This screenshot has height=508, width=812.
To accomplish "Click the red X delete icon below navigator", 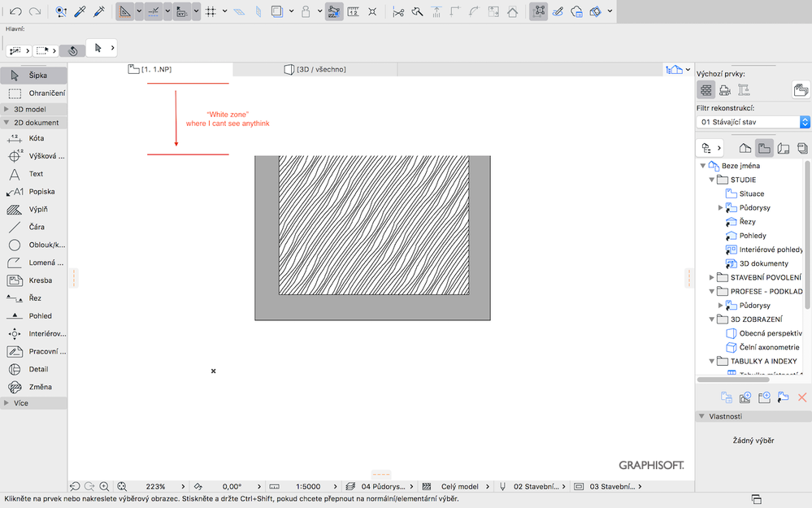I will click(x=802, y=397).
